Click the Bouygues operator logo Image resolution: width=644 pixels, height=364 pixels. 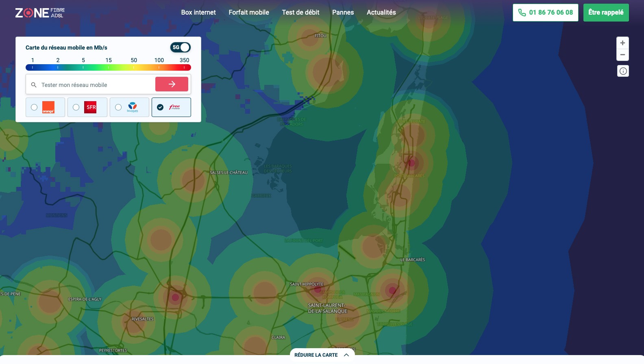pyautogui.click(x=133, y=107)
